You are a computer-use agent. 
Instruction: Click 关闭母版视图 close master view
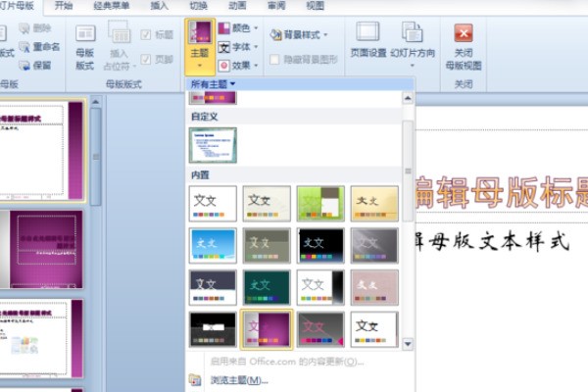(464, 46)
